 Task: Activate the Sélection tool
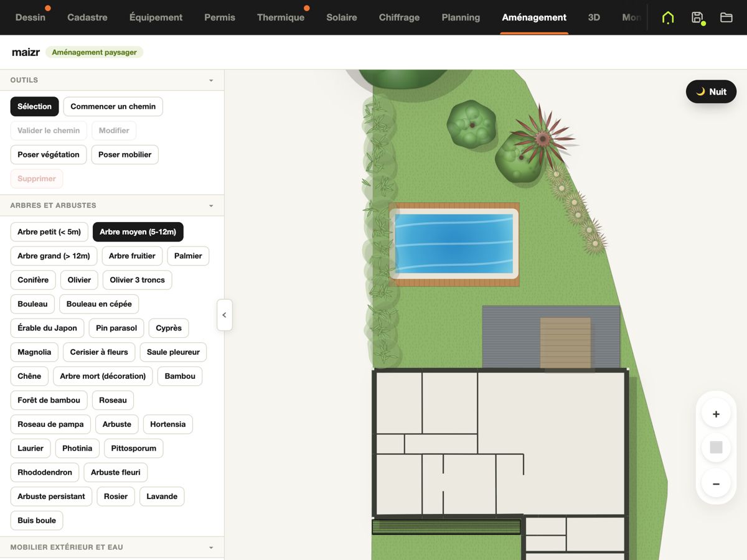click(35, 106)
